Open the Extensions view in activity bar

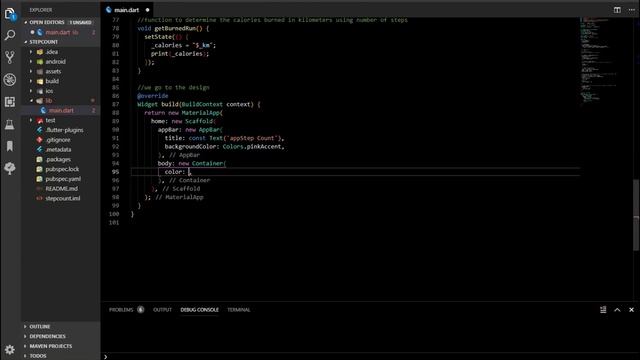10,102
